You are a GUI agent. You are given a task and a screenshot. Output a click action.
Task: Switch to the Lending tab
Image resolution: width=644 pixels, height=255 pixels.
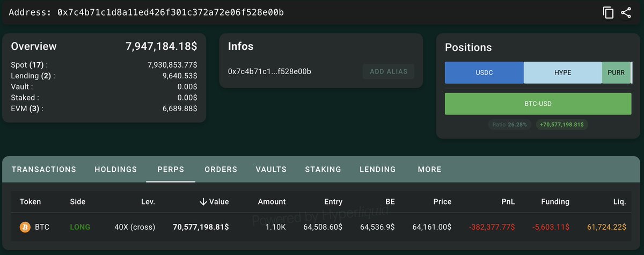pos(378,169)
